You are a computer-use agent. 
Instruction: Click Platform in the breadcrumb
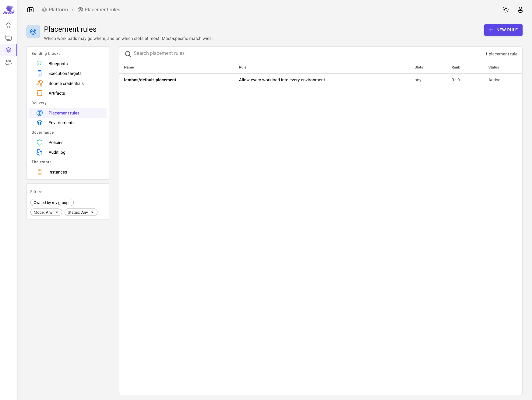[55, 10]
